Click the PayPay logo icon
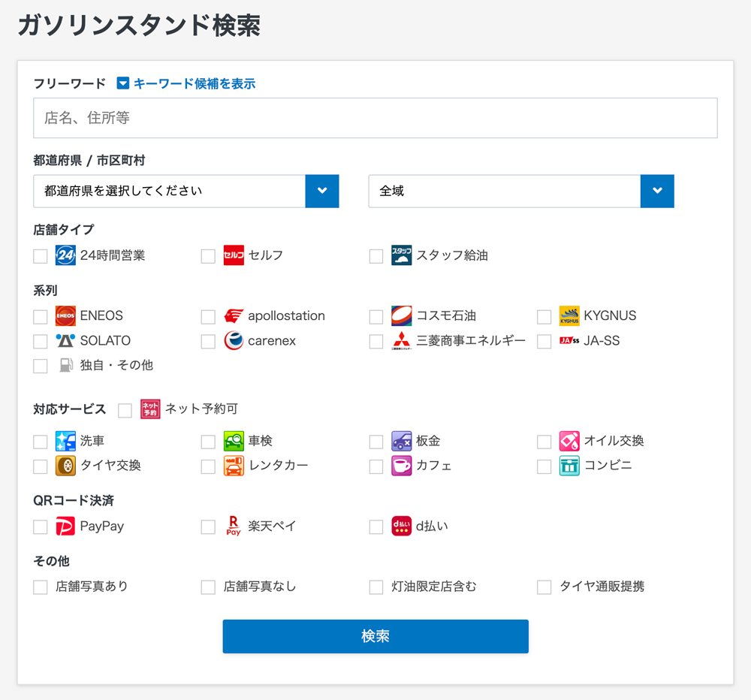Image resolution: width=751 pixels, height=700 pixels. [x=65, y=526]
